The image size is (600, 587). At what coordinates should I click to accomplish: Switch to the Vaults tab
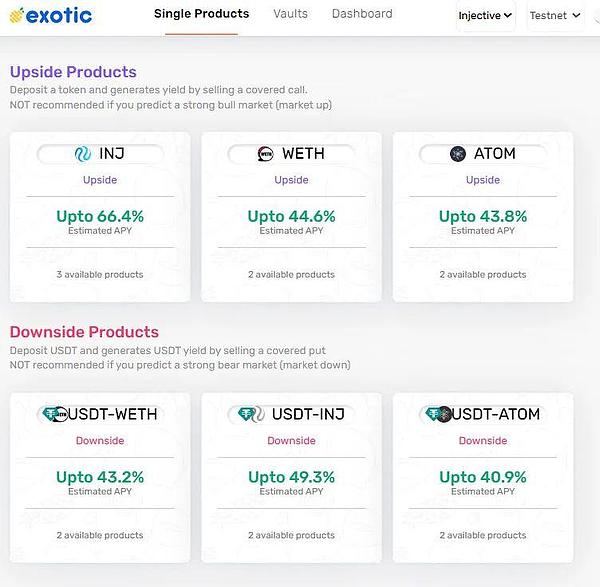coord(290,14)
